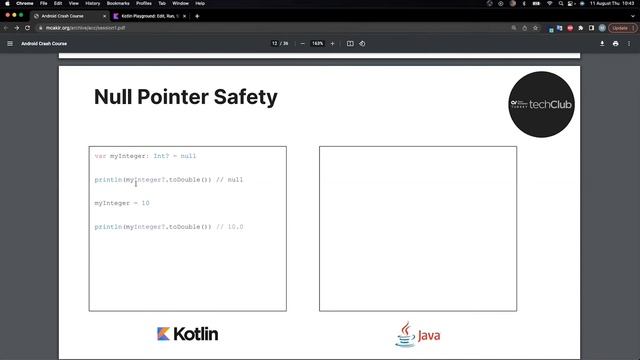
Task: Close the Android Crash Course tab
Action: click(x=104, y=16)
